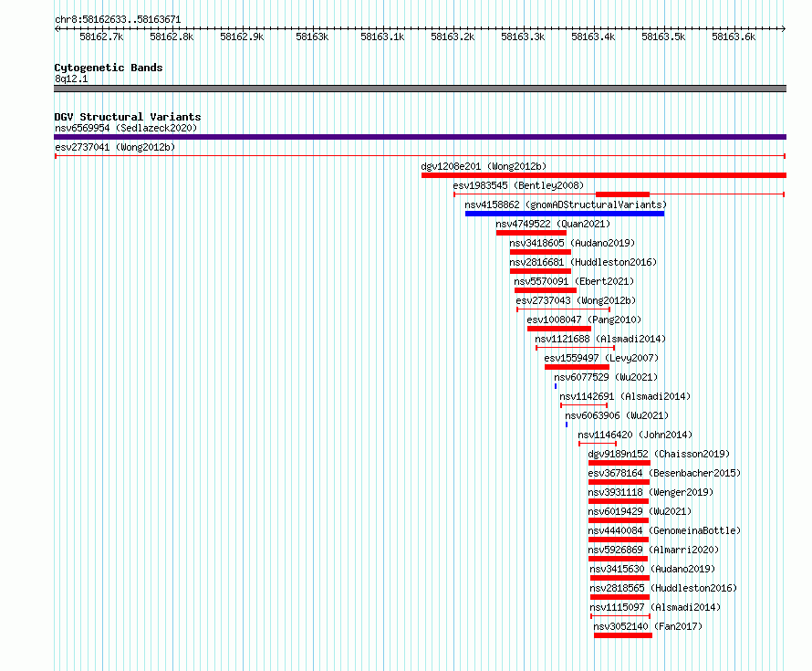The height and width of the screenshot is (671, 812).
Task: Open esv2737041 (Wong2012b) variant label
Action: [115, 147]
